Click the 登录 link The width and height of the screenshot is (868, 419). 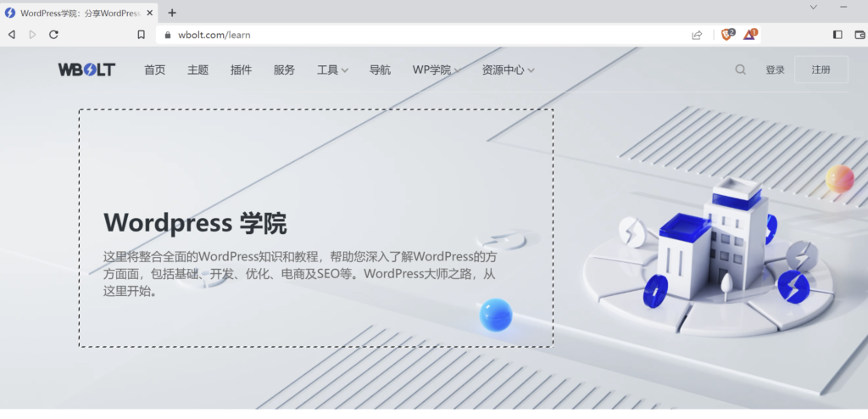tap(775, 70)
